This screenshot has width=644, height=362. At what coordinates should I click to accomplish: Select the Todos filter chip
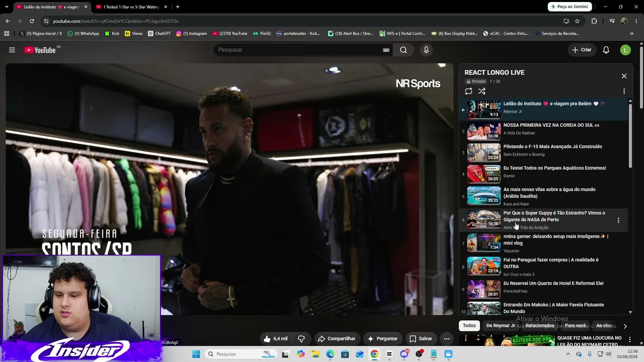(x=469, y=326)
